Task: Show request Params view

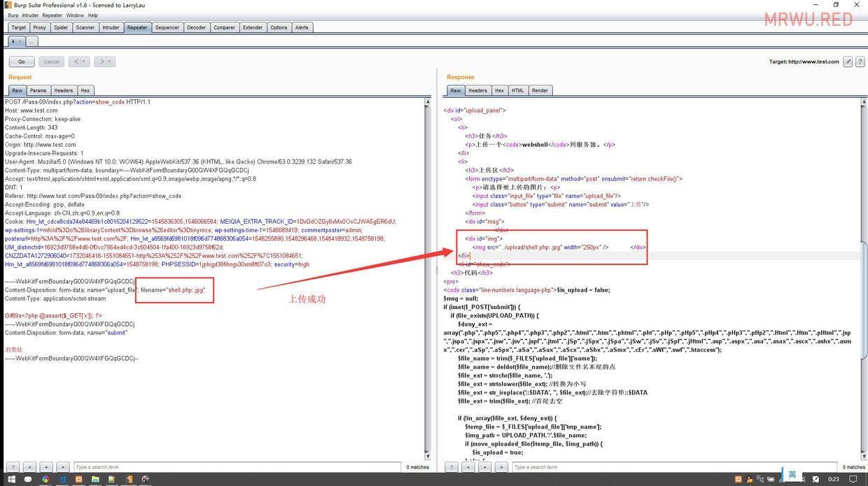Action: point(38,90)
